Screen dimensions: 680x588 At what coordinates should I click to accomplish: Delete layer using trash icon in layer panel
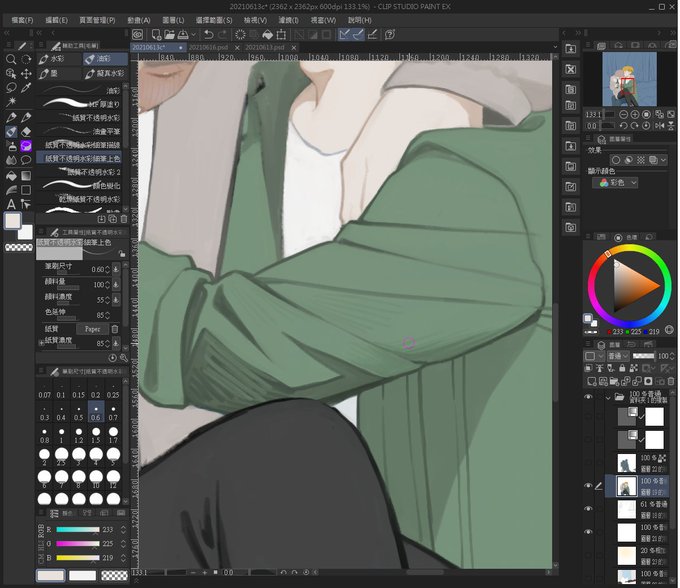(x=671, y=382)
